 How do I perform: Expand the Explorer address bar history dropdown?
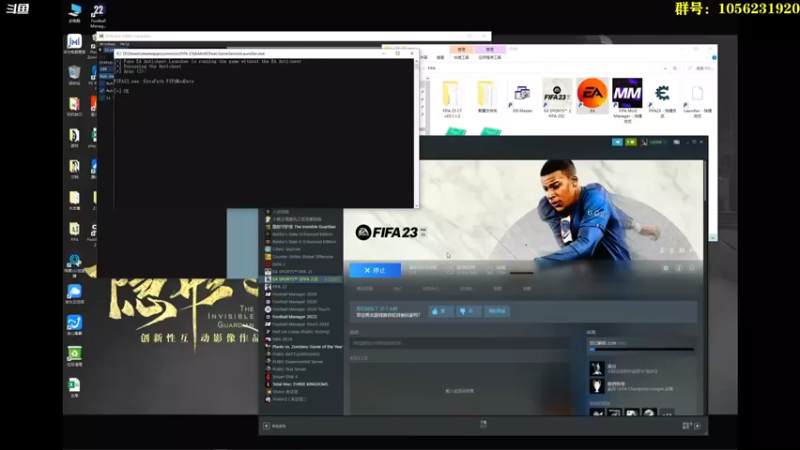[x=665, y=68]
